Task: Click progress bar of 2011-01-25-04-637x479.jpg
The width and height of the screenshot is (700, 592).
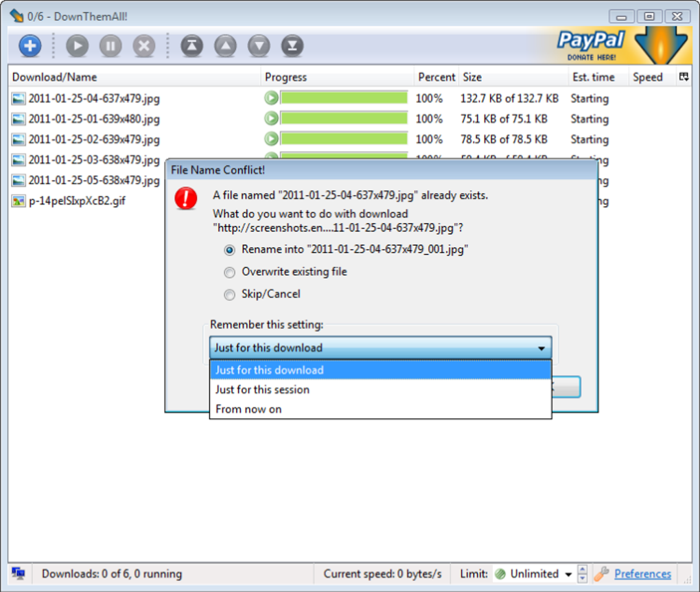Action: coord(344,98)
